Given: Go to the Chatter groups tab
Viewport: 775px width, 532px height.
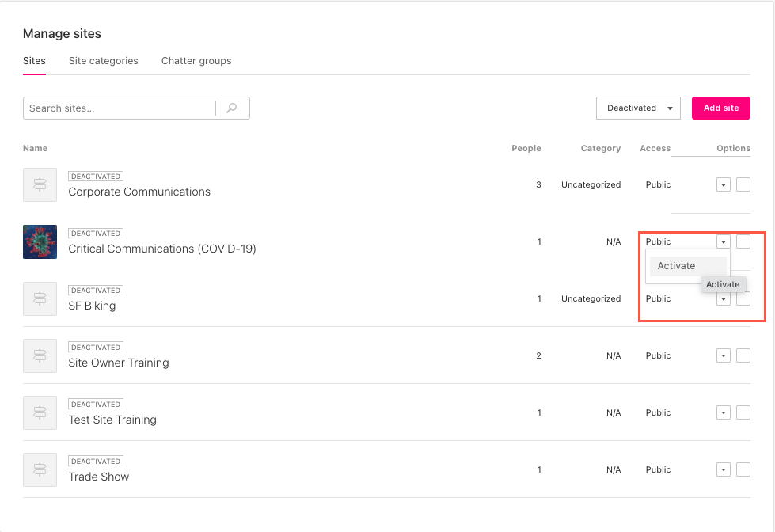Looking at the screenshot, I should [x=196, y=61].
